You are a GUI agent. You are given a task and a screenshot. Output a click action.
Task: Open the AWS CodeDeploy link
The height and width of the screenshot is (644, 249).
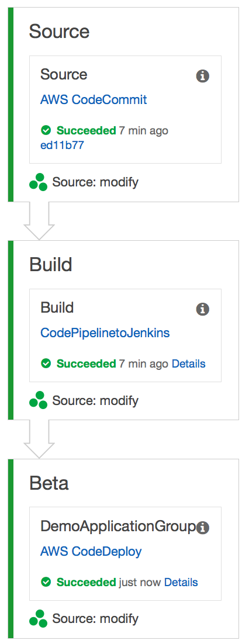[91, 551]
